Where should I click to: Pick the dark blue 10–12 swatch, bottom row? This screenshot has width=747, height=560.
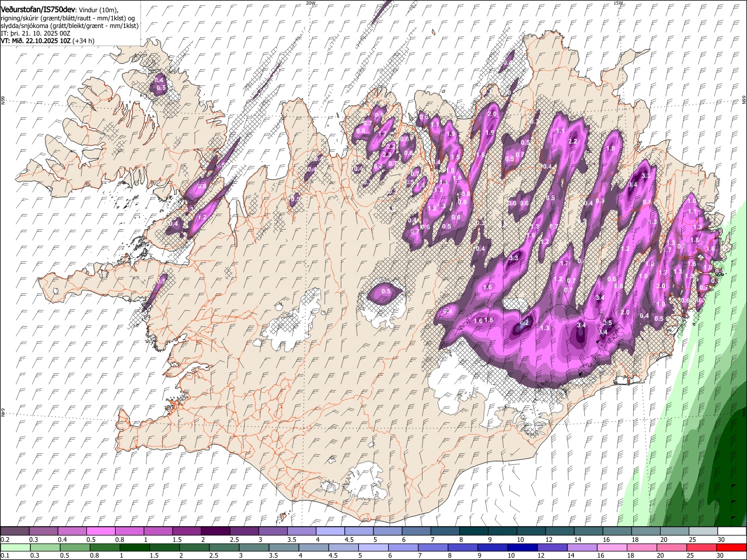click(522, 547)
